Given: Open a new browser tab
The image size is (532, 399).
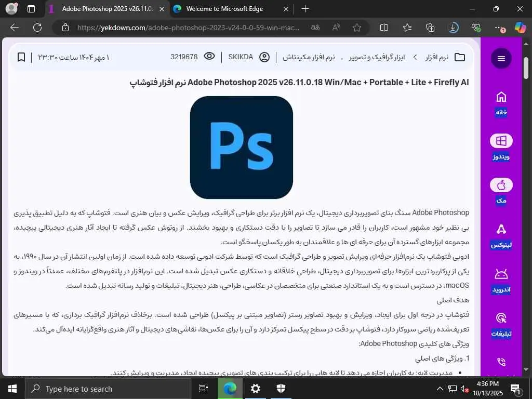Looking at the screenshot, I should click(x=305, y=9).
